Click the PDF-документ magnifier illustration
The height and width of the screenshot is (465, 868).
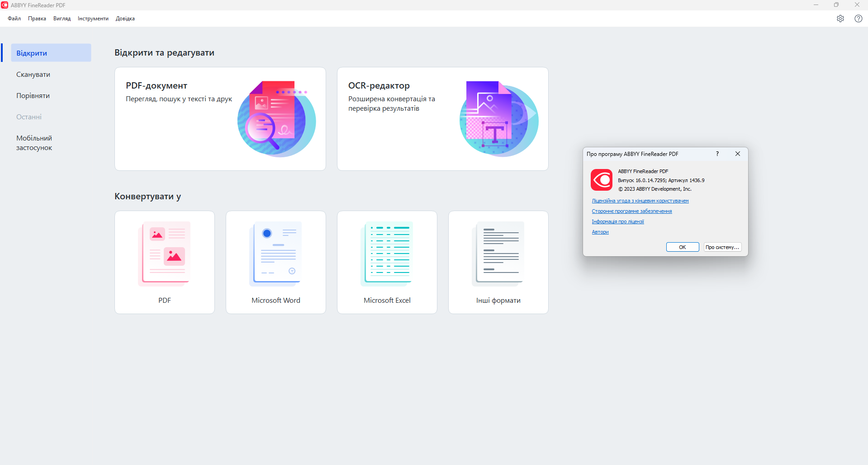pyautogui.click(x=276, y=119)
